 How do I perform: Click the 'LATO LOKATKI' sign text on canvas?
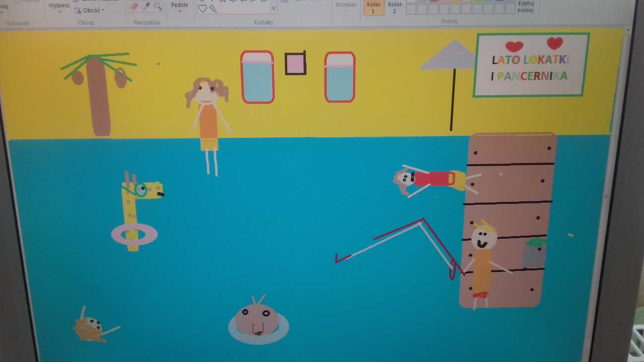tap(531, 60)
